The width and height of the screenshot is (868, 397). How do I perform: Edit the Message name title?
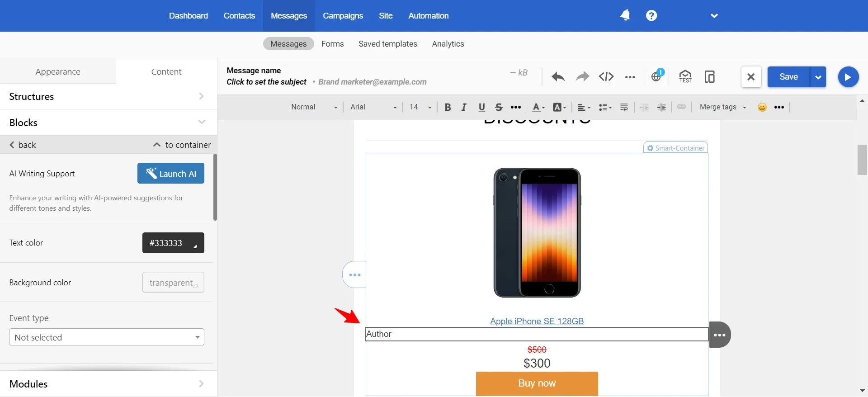(254, 71)
